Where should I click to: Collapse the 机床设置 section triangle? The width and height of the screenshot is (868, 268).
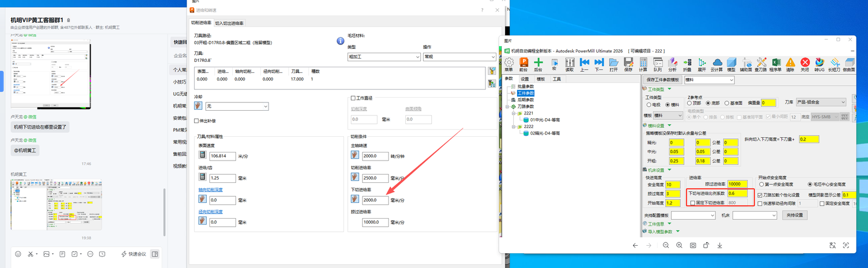pos(669,170)
